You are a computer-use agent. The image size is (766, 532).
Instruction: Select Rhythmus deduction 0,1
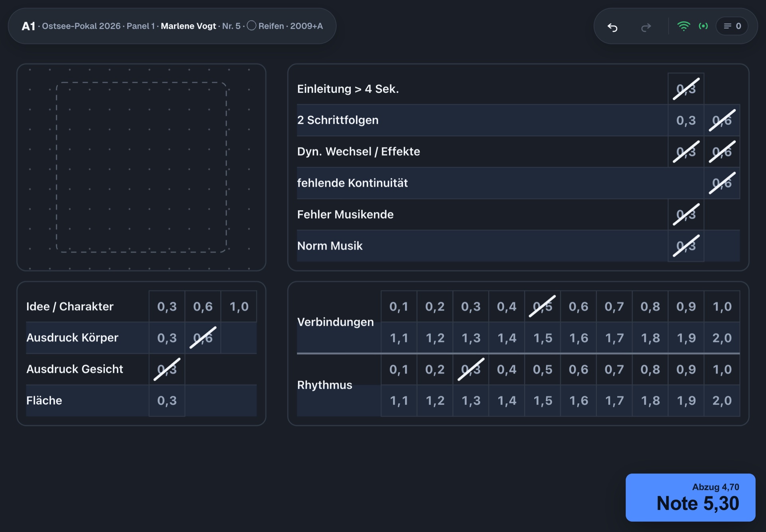coord(399,369)
